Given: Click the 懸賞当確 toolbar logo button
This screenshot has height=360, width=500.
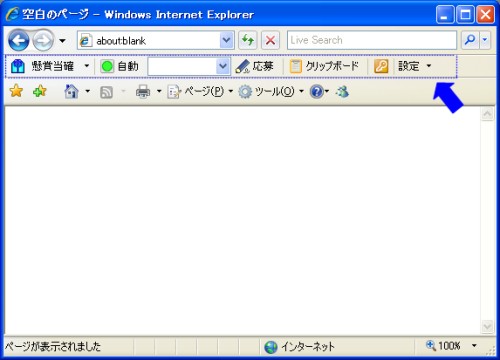Looking at the screenshot, I should click(x=42, y=66).
